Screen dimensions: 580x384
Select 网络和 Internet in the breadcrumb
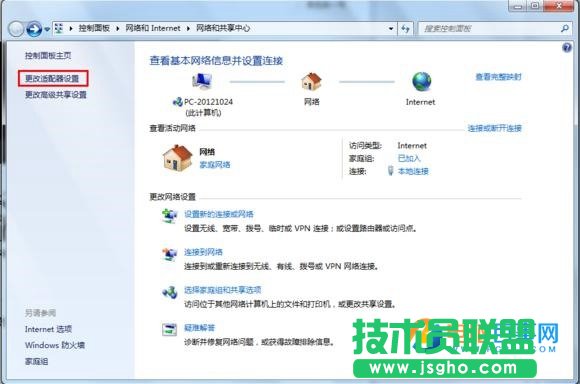153,28
